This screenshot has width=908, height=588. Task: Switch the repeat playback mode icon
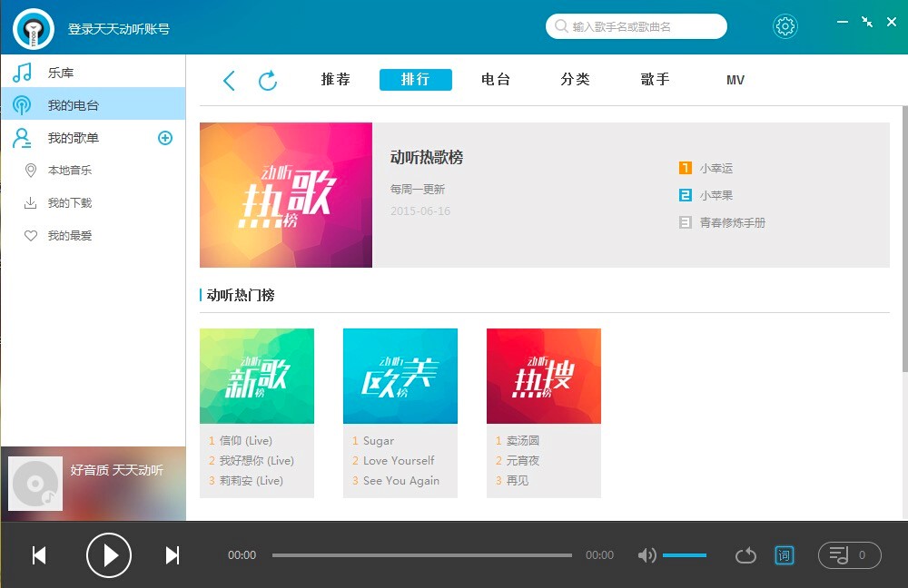pyautogui.click(x=745, y=555)
